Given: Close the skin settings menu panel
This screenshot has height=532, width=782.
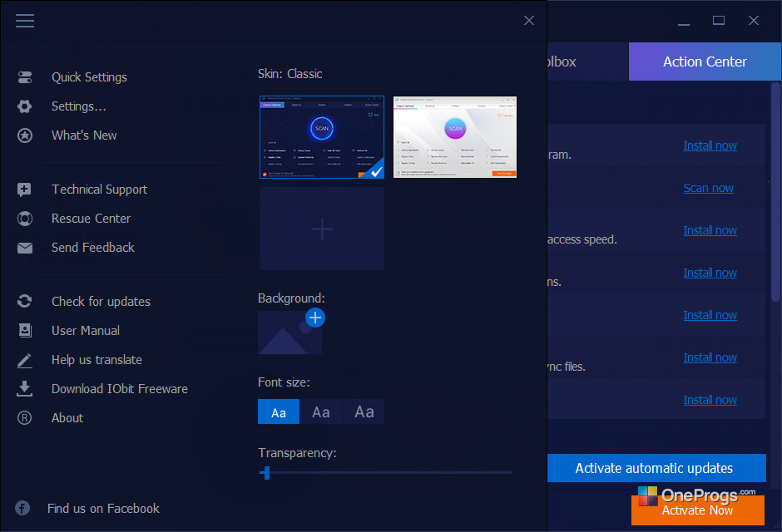Looking at the screenshot, I should click(528, 21).
